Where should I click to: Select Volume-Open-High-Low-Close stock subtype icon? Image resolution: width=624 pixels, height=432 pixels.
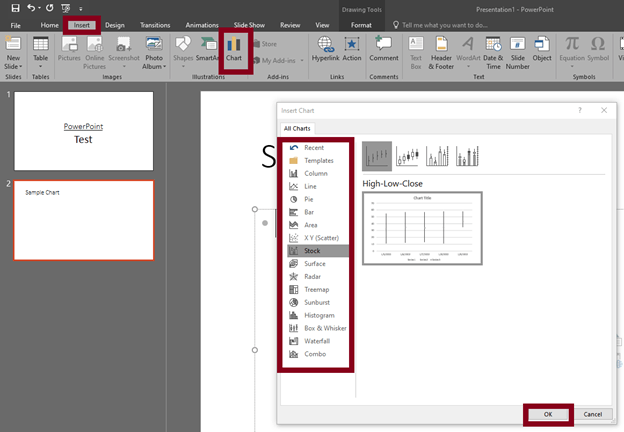(x=467, y=156)
